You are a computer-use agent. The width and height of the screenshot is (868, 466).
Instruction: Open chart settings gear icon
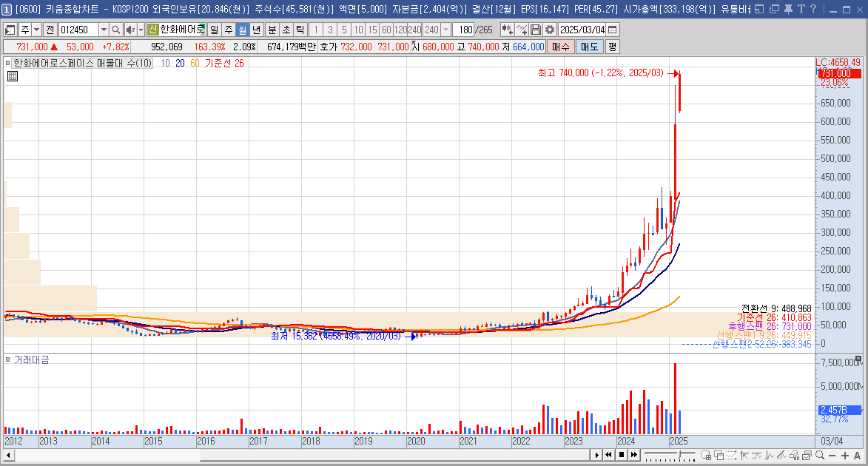[549, 30]
